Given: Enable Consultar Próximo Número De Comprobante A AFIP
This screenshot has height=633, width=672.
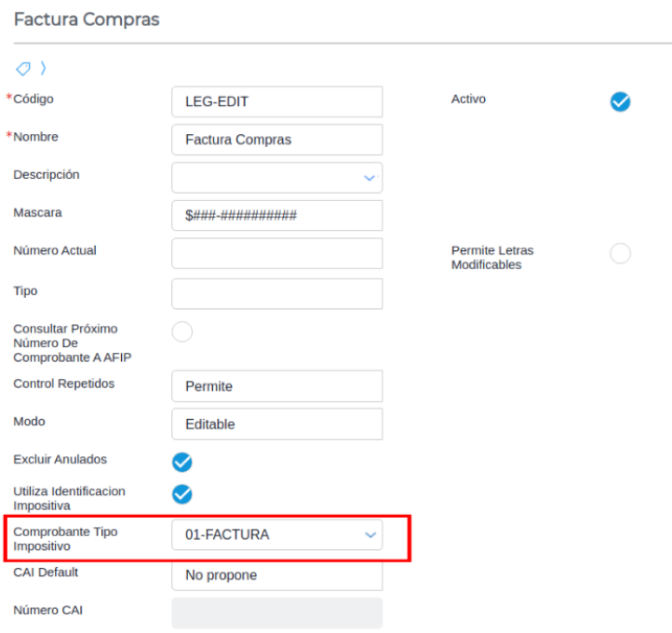Looking at the screenshot, I should coord(182,331).
